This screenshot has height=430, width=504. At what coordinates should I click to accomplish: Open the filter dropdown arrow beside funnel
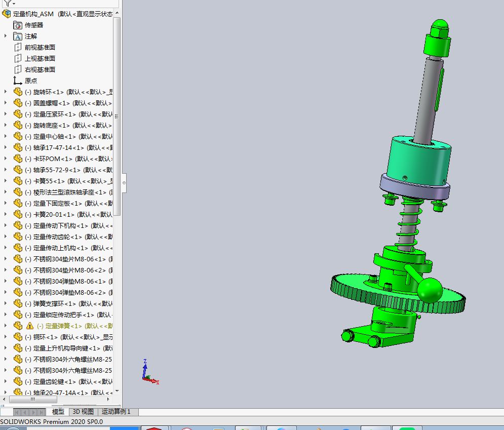pos(14,4)
